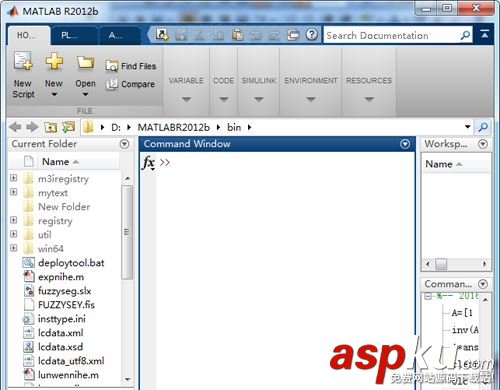Click MATLABR2012b in the address path

(174, 127)
